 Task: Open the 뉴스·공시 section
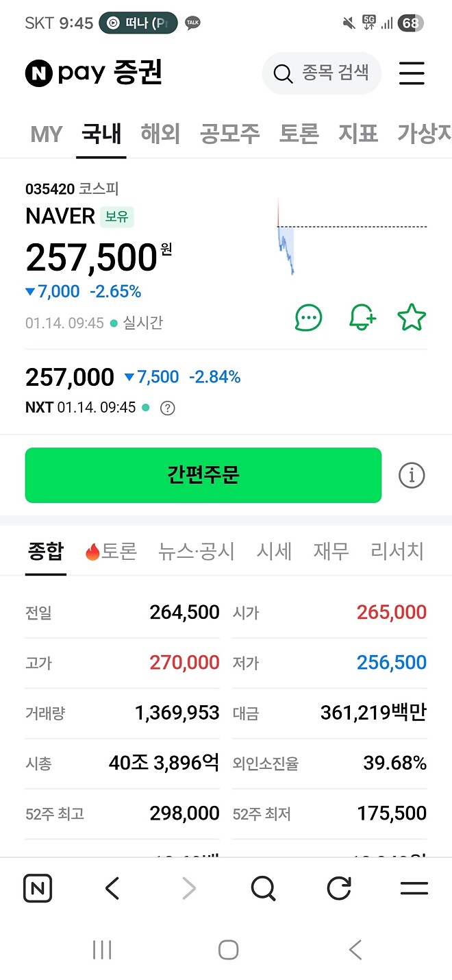(196, 551)
